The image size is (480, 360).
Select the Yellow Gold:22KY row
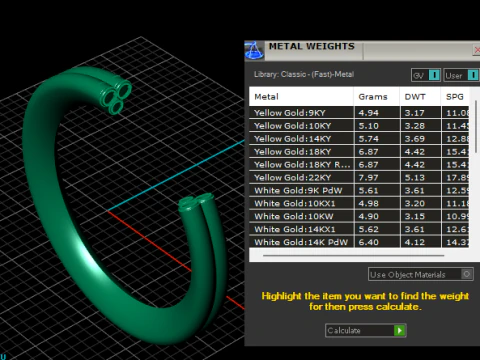359,178
